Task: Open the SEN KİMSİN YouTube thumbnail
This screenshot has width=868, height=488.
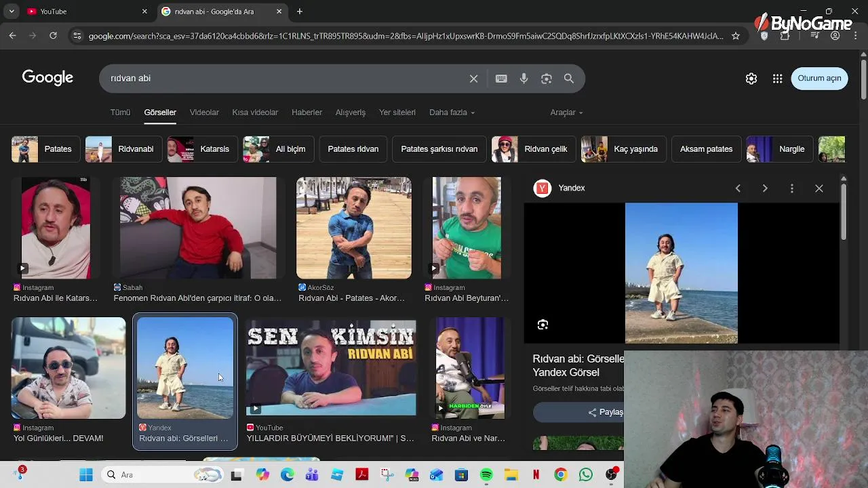Action: [x=331, y=367]
